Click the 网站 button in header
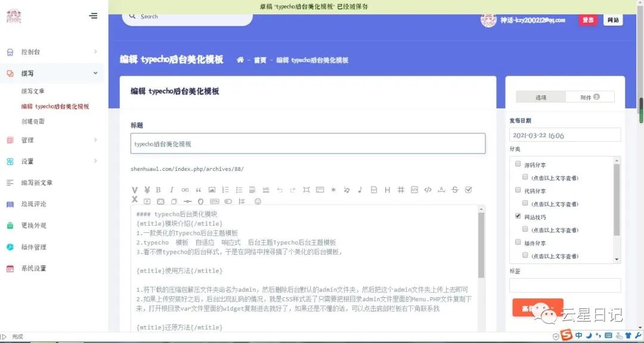Screen dimensions: 644x343 (x=613, y=20)
